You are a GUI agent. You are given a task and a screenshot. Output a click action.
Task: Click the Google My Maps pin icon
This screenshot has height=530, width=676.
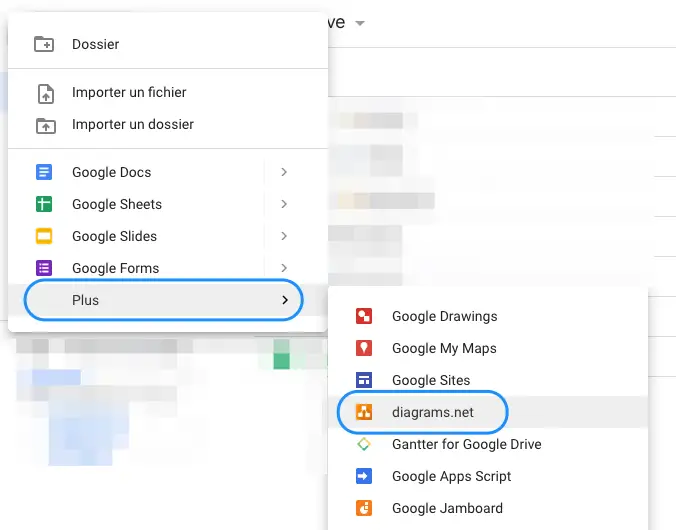[364, 348]
